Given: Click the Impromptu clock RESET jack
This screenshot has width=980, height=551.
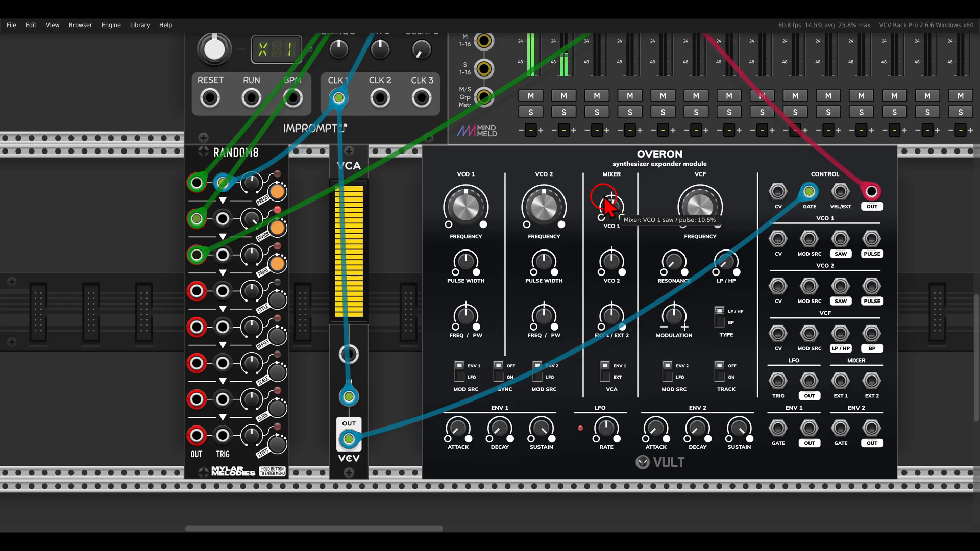Looking at the screenshot, I should pos(210,98).
